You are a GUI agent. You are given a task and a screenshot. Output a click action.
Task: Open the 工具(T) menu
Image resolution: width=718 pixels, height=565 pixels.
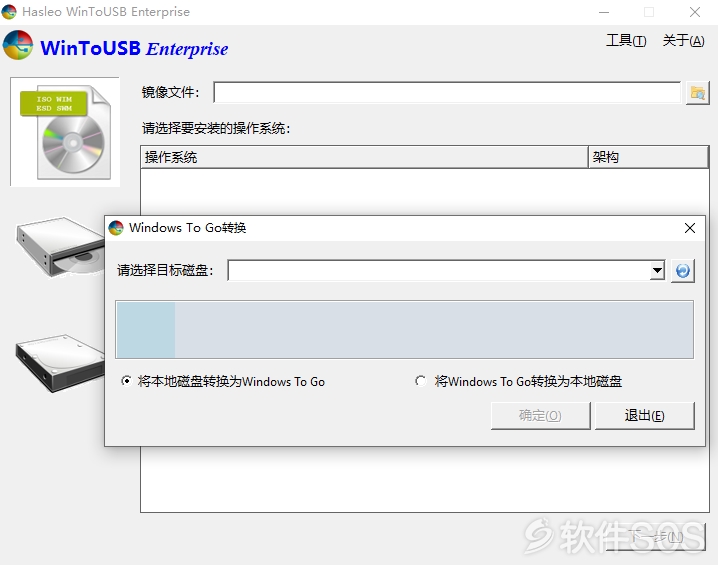[x=626, y=41]
